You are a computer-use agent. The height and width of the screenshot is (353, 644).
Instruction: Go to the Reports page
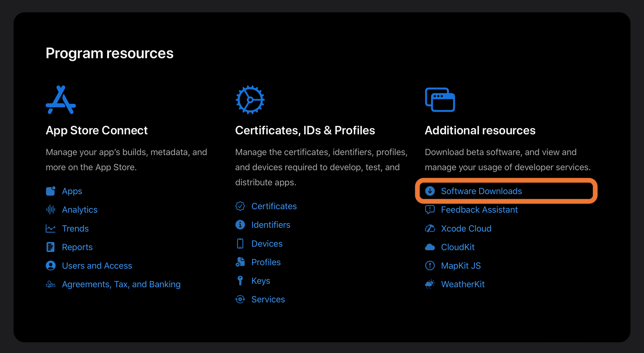point(77,247)
